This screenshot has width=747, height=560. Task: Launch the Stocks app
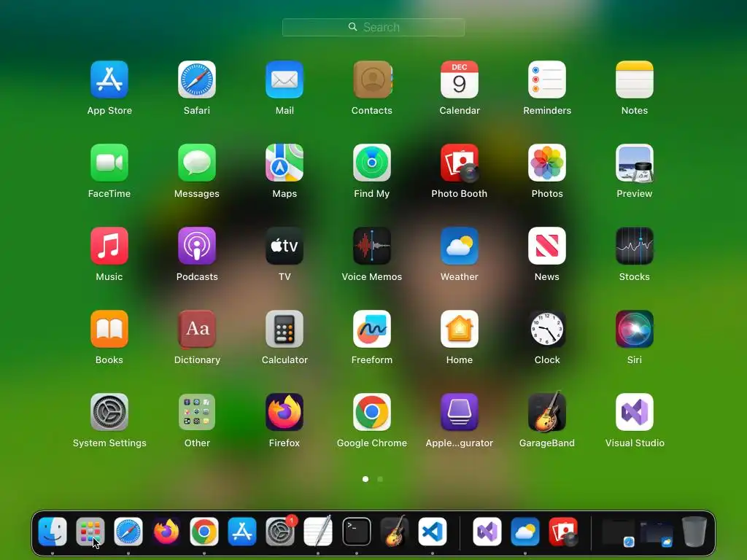(x=635, y=246)
